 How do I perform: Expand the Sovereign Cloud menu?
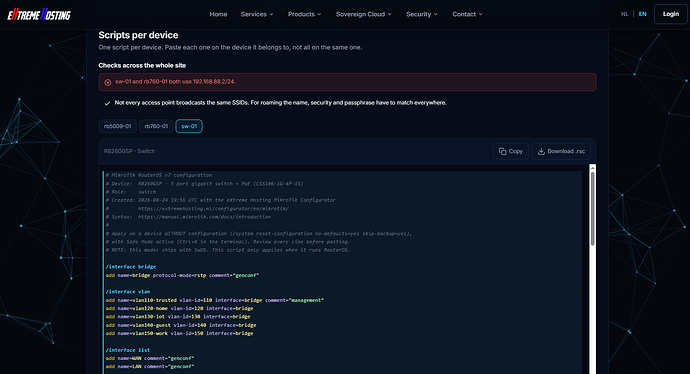coord(363,15)
